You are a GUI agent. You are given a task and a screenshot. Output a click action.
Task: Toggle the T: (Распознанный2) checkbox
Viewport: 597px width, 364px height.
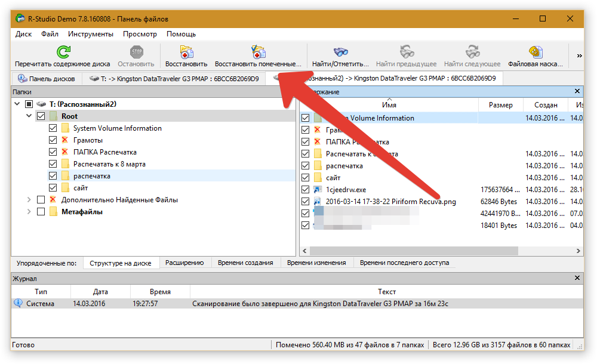point(29,104)
